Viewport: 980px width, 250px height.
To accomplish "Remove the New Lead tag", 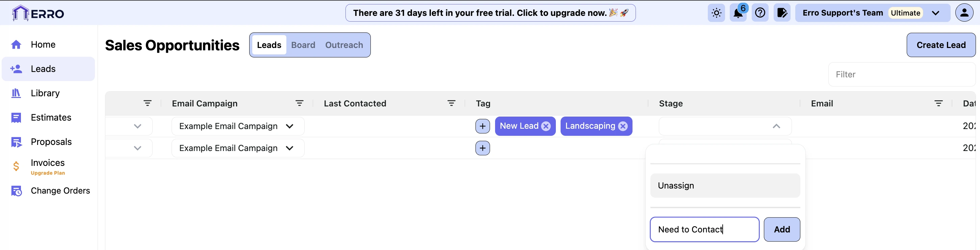I will click(x=546, y=126).
